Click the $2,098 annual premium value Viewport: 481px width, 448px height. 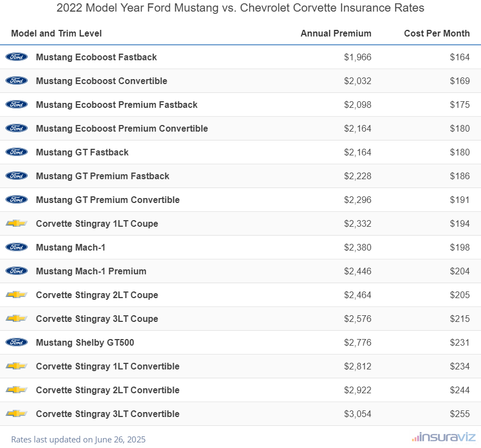(x=358, y=105)
